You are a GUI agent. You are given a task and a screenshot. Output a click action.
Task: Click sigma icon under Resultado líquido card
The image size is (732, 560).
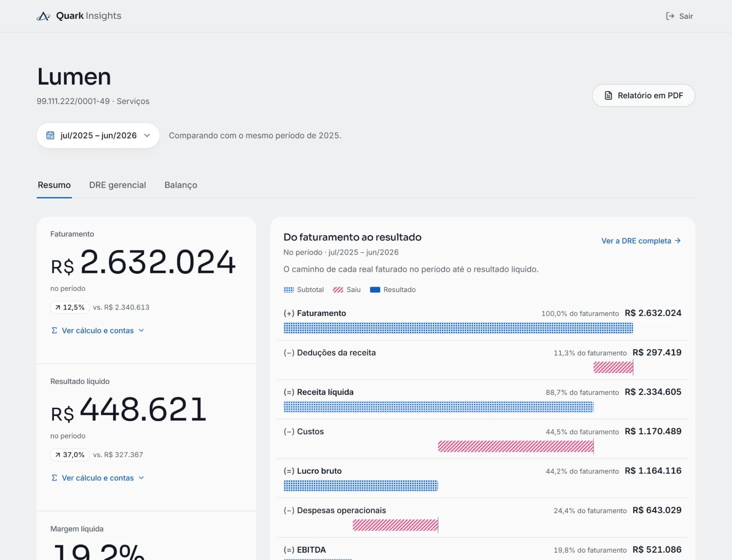click(x=54, y=478)
